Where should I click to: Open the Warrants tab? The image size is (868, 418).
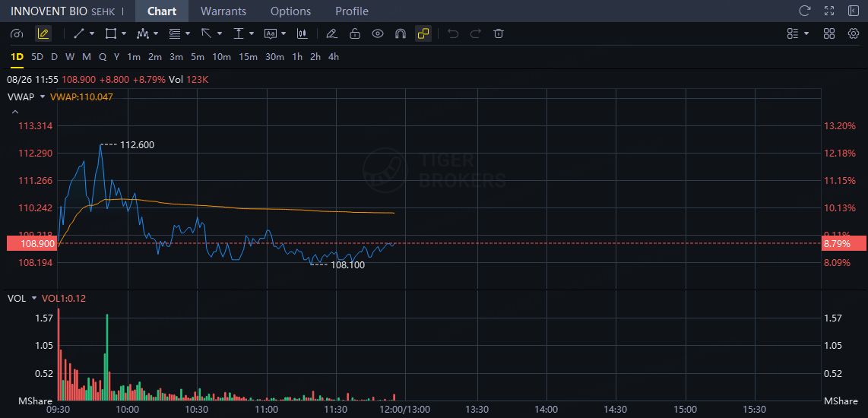223,11
